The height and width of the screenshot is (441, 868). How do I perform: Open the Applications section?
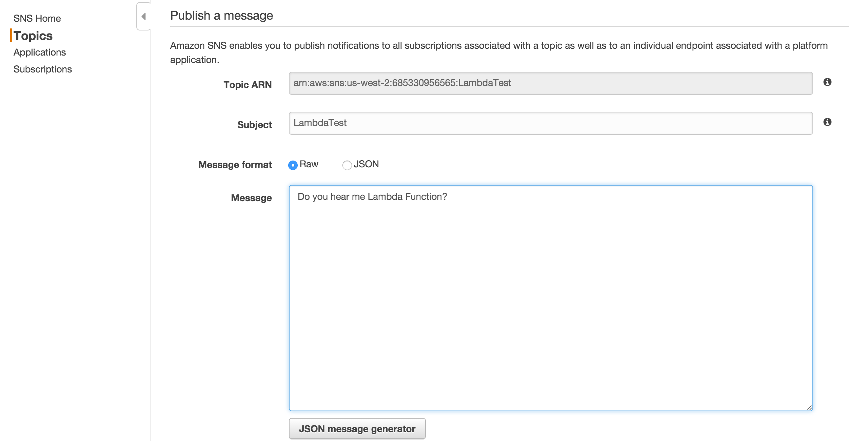click(x=39, y=52)
